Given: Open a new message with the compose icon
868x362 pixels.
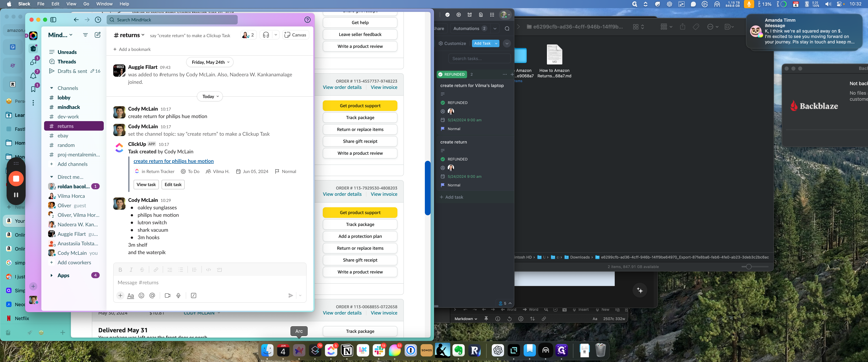Looking at the screenshot, I should pos(98,35).
